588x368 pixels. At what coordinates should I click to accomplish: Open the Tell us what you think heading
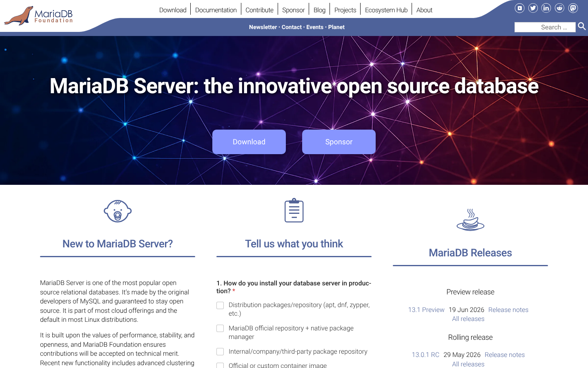[294, 244]
